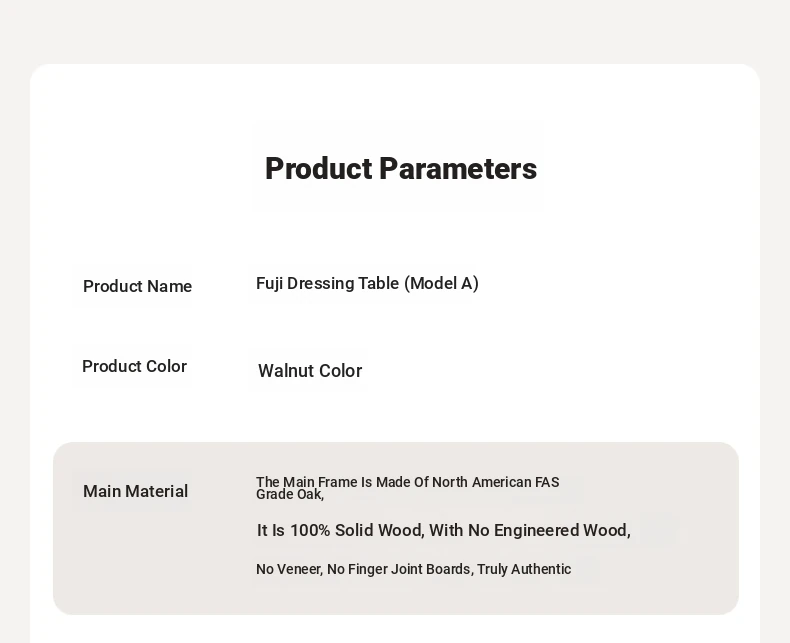Select the Product Name label
This screenshot has width=790, height=643.
point(138,286)
